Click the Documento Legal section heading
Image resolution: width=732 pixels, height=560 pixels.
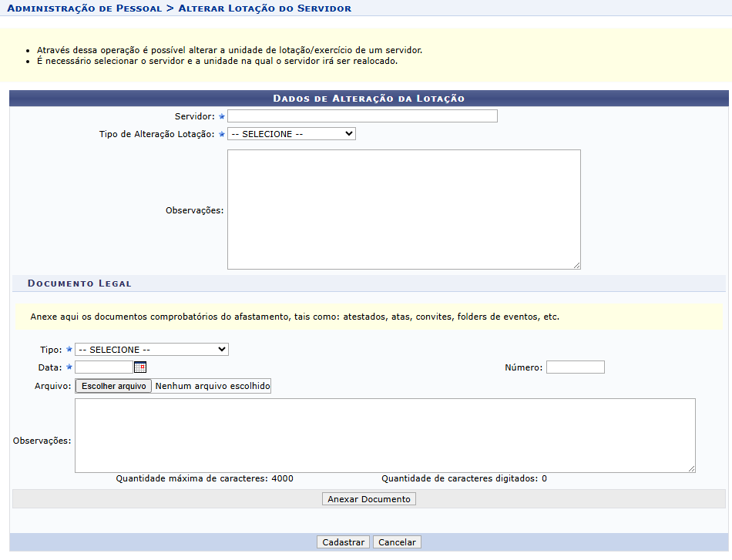tap(79, 283)
